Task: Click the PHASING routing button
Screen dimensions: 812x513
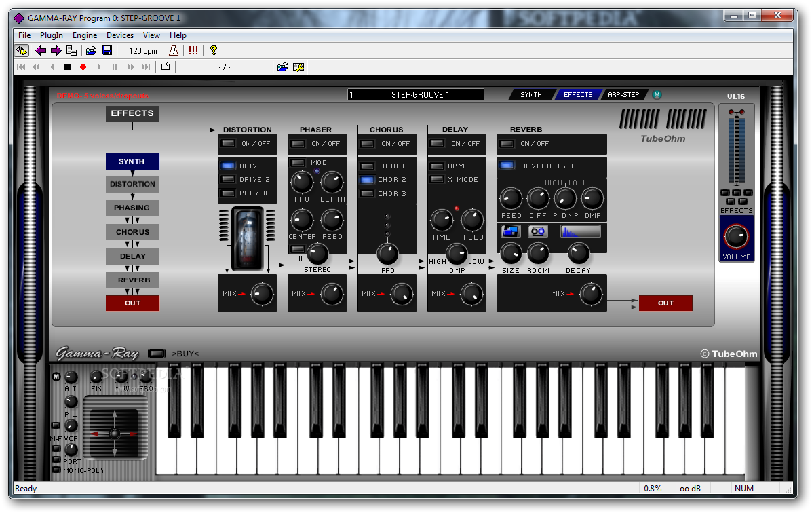Action: click(132, 208)
